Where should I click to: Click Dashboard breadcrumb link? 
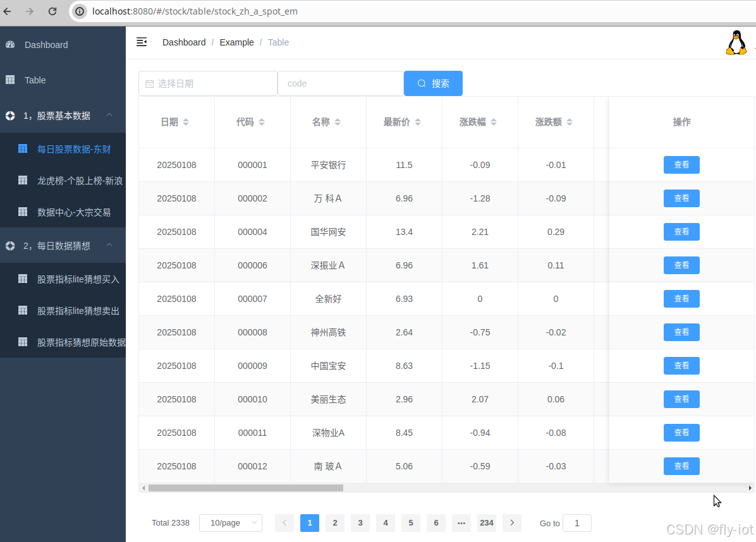click(x=184, y=42)
